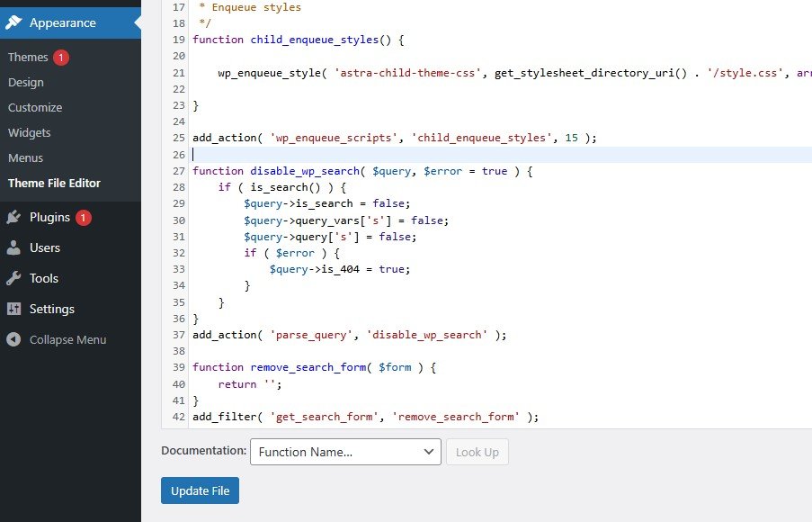Open the Widgets page
This screenshot has height=522, width=812.
tap(29, 132)
